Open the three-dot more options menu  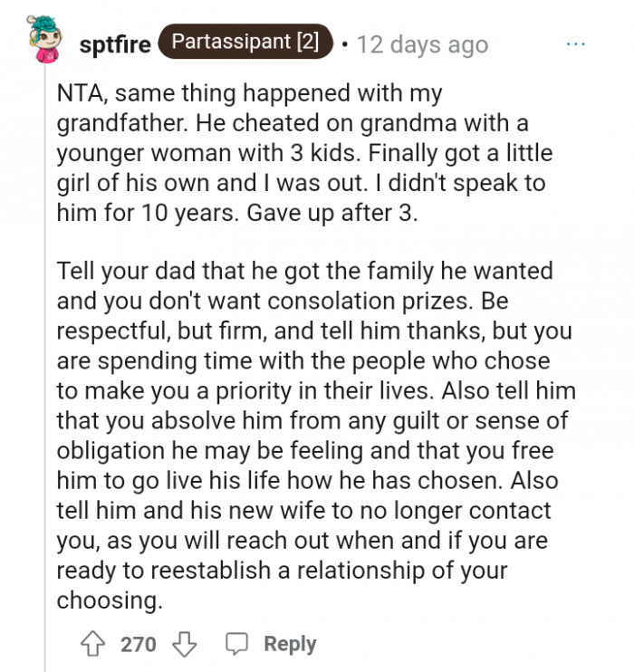(x=576, y=43)
